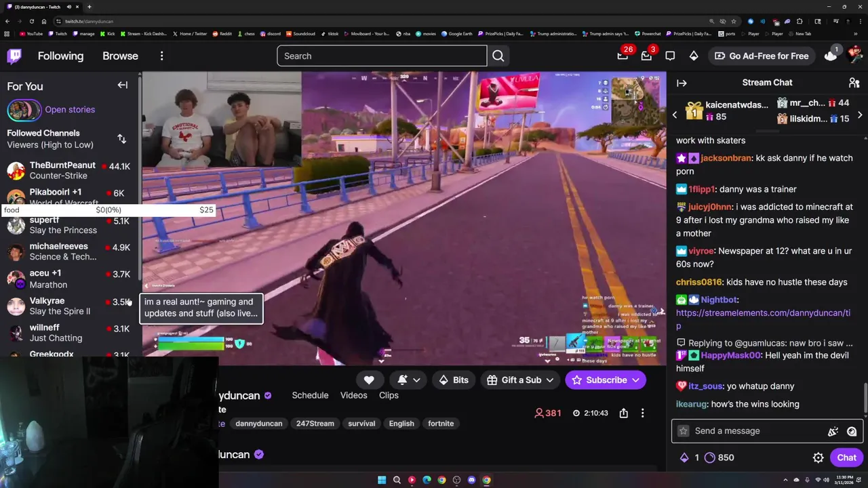Screen dimensions: 868x488
Task: Click the English tag
Action: [x=401, y=424]
